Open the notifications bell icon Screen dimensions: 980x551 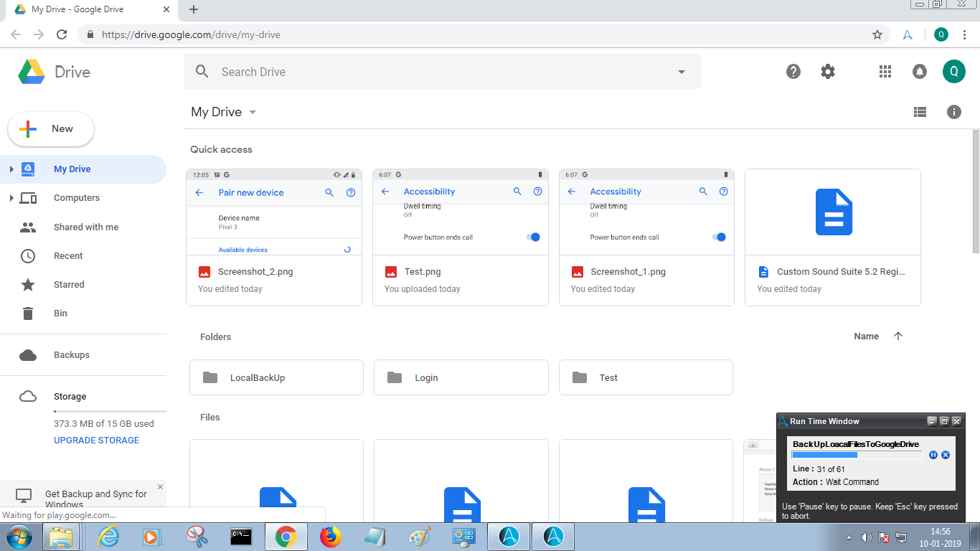919,72
